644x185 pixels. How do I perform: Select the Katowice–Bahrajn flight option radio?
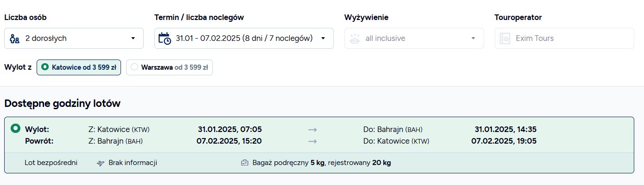pyautogui.click(x=15, y=128)
